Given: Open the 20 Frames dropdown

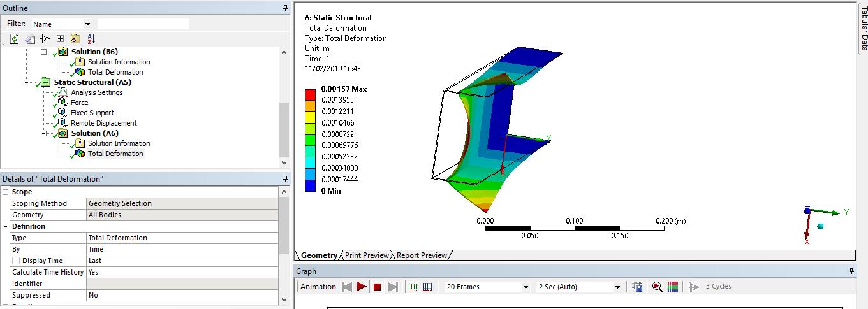Looking at the screenshot, I should click(487, 287).
